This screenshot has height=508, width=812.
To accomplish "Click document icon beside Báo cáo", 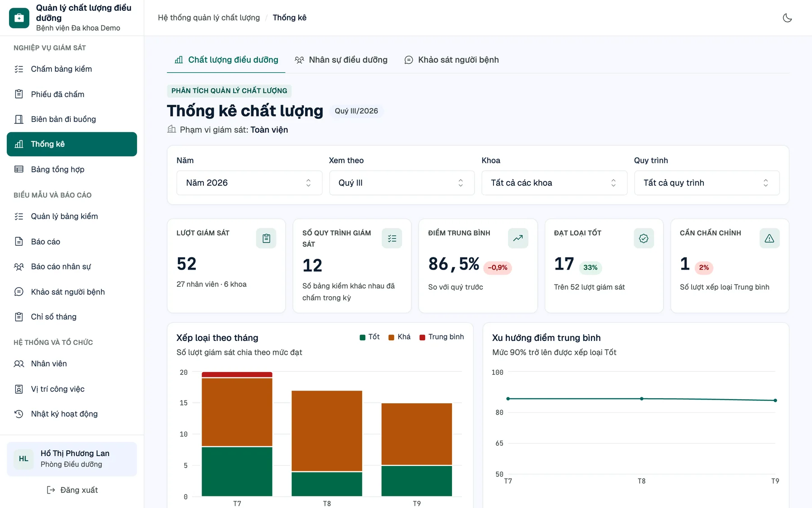I will (x=19, y=242).
